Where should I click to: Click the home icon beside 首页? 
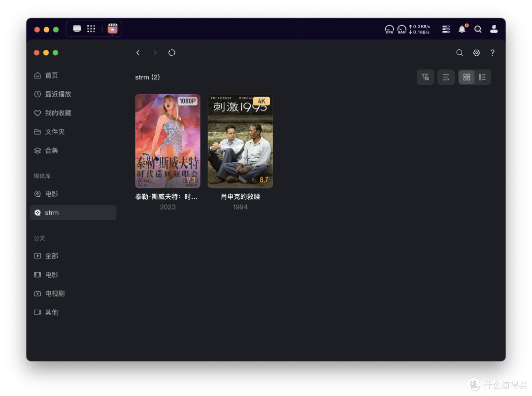37,75
